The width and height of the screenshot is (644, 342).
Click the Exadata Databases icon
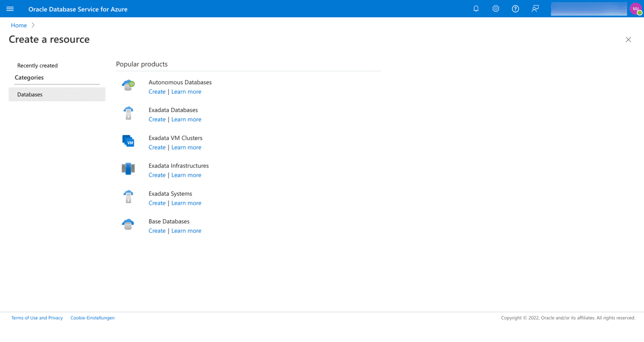[x=128, y=113]
